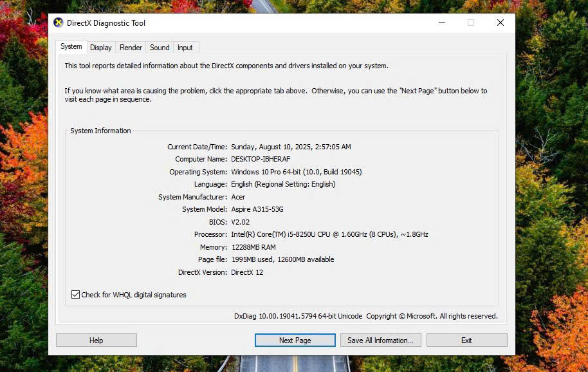Click the Next Page button

click(x=295, y=340)
